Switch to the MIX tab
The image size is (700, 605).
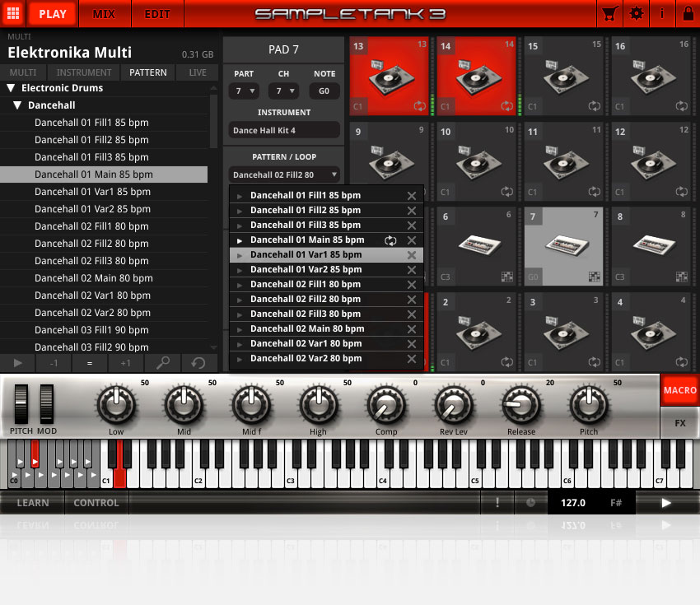click(x=105, y=13)
